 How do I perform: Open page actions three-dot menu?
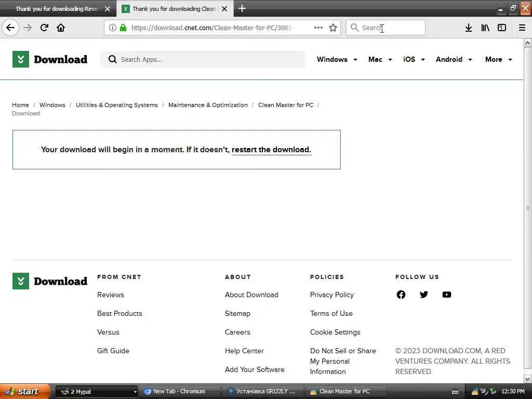tap(318, 28)
